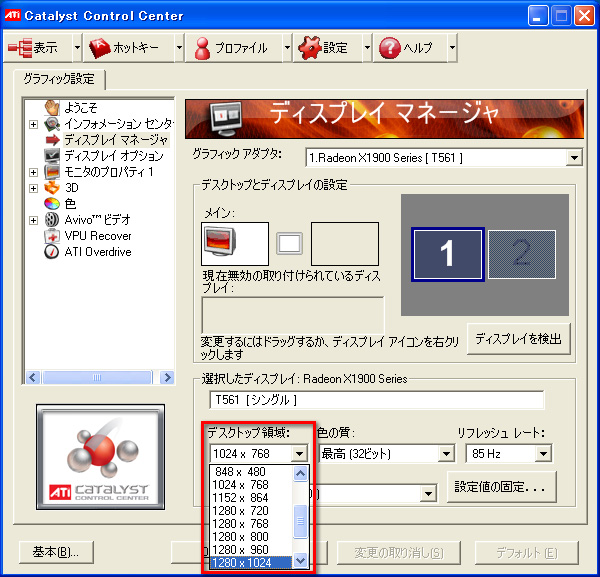Screen dimensions: 600x577
Task: Expand the インフォメーション センター tree node
Action: point(33,124)
